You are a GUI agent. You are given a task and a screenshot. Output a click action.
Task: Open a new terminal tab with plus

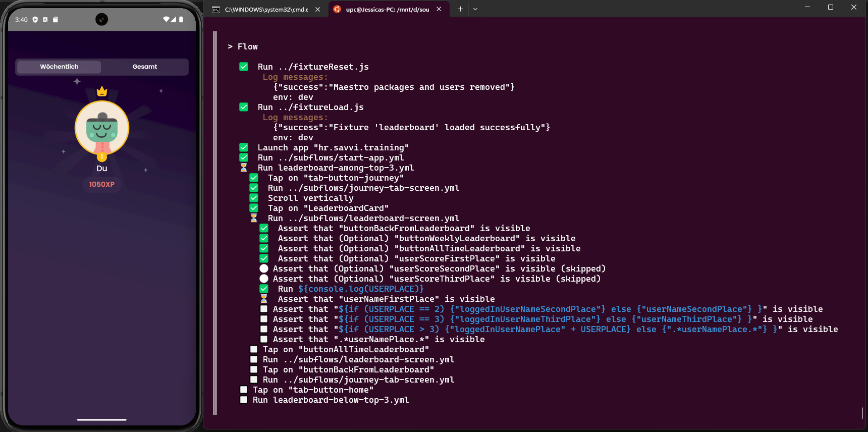pyautogui.click(x=460, y=9)
